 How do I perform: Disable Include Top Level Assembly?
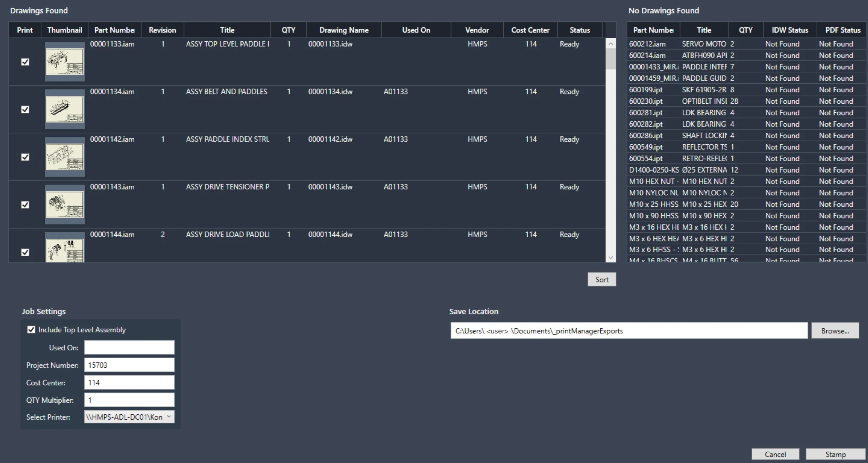coord(31,330)
